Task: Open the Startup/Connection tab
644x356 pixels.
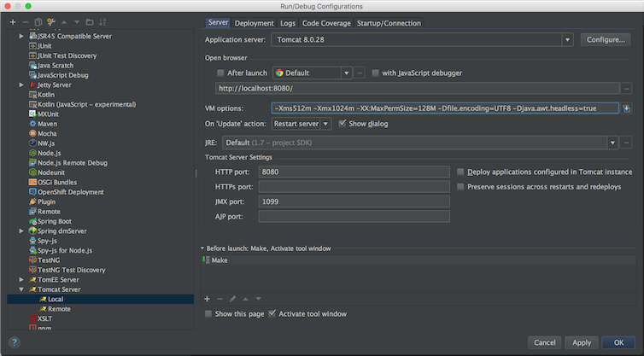Action: [x=389, y=23]
